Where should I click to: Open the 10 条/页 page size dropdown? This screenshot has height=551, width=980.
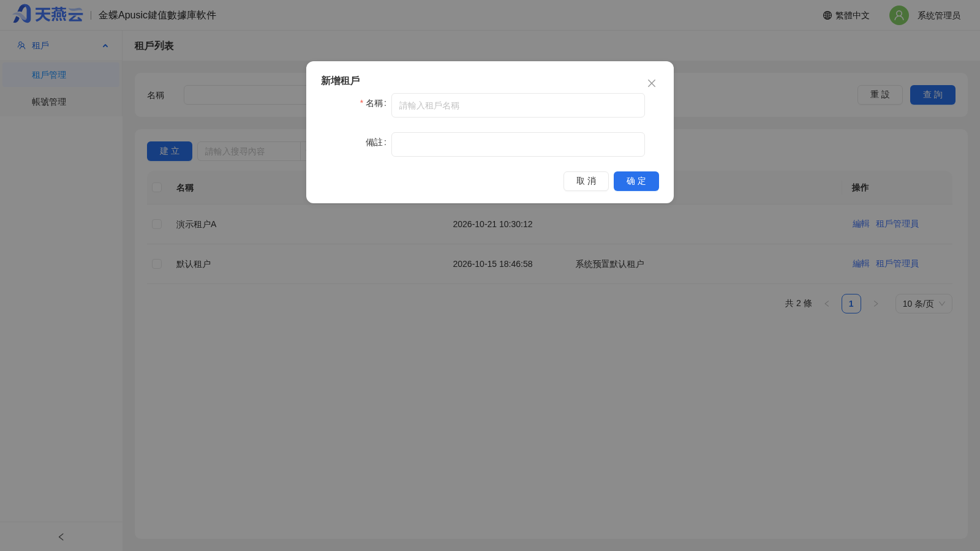[x=924, y=304]
